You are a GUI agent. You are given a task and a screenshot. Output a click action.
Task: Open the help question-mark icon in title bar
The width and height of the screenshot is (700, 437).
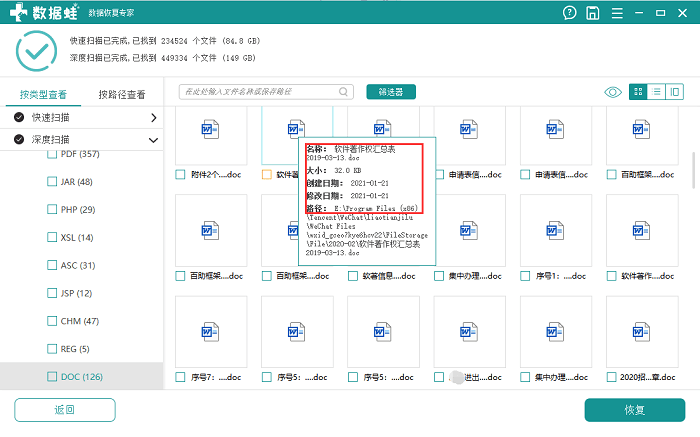569,13
